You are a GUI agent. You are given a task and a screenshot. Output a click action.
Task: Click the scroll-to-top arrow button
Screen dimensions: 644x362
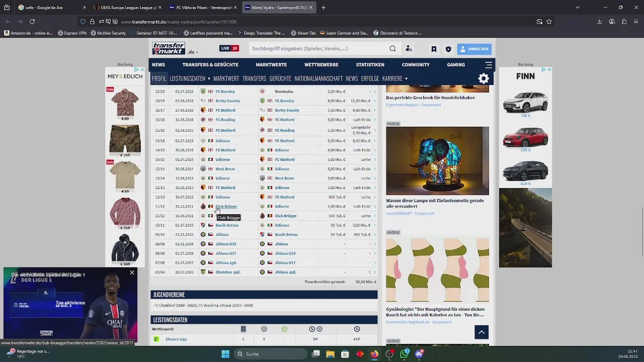[x=481, y=332]
